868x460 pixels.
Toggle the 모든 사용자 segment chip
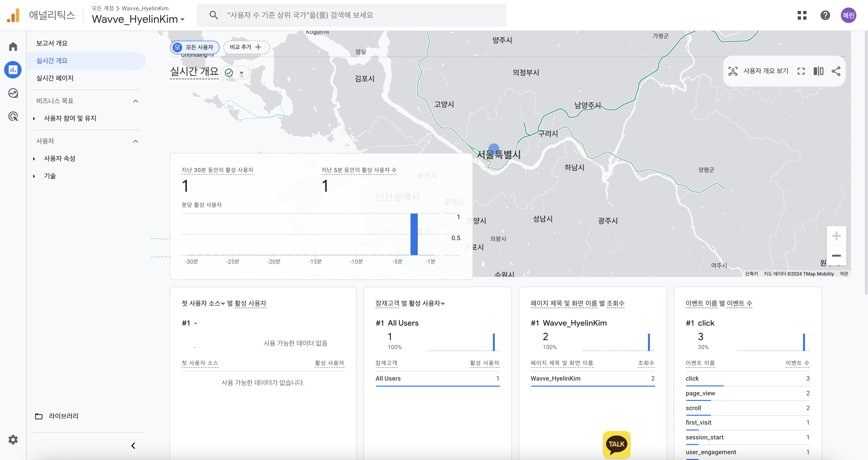pos(195,47)
